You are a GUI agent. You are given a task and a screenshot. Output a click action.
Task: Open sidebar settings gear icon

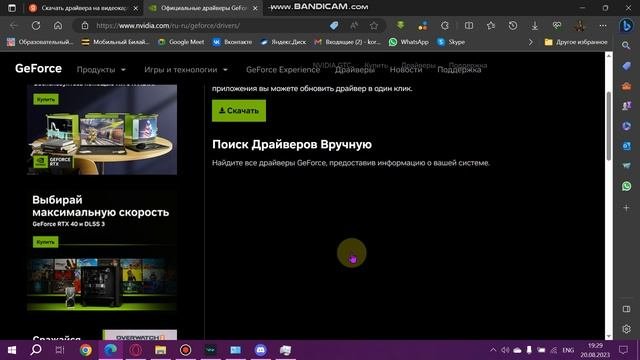tap(626, 329)
